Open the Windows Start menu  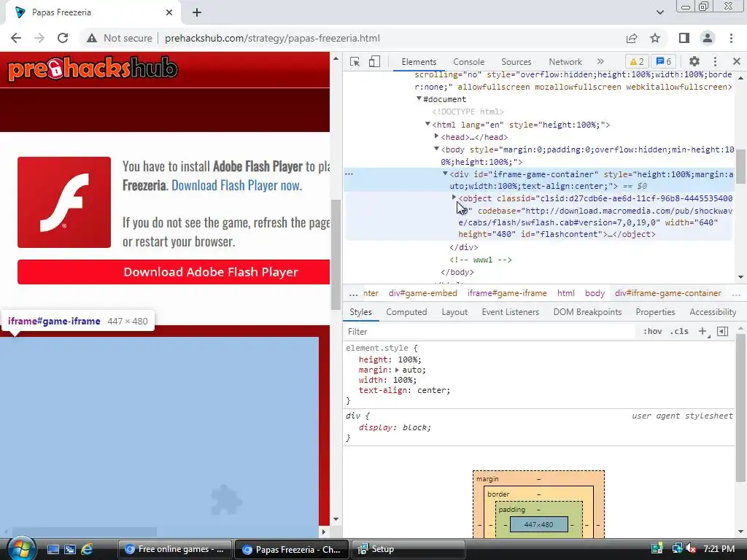[x=21, y=548]
